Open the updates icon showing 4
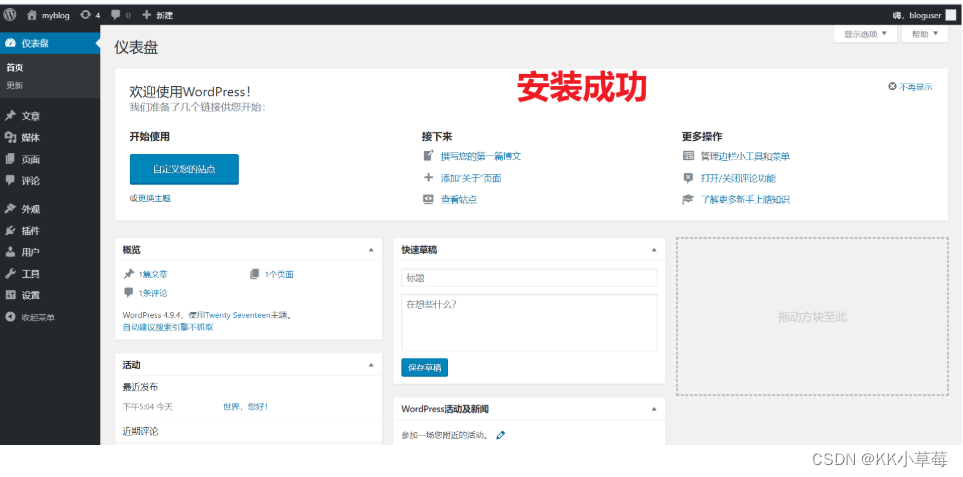 pyautogui.click(x=85, y=15)
